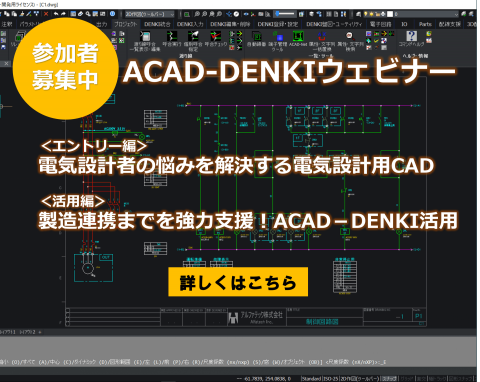Open the ACAD-tool green icon
The image size is (480, 382).
(298, 36)
